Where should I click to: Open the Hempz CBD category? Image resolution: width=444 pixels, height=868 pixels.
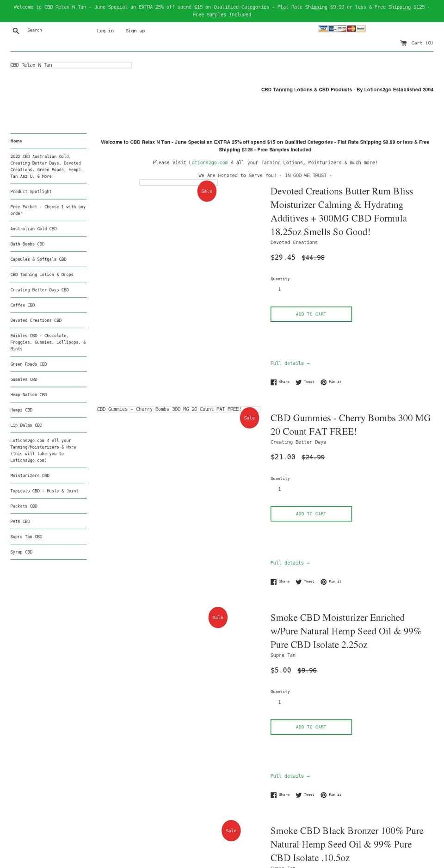[x=21, y=410]
